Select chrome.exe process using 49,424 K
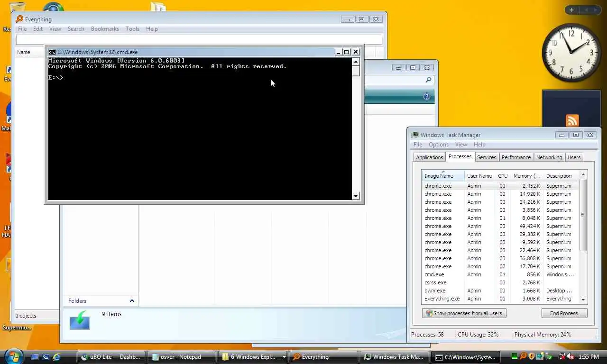Screen dimensions: 607x364 (x=500, y=226)
